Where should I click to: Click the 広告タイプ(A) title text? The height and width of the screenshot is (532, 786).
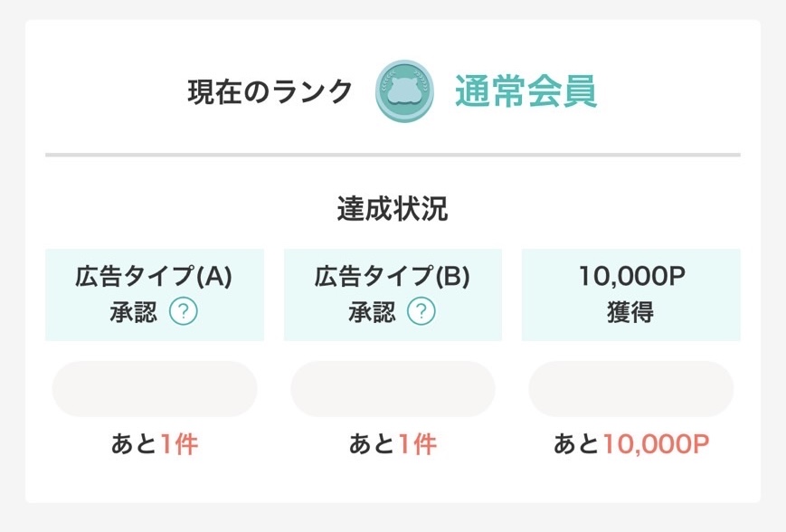pyautogui.click(x=154, y=276)
